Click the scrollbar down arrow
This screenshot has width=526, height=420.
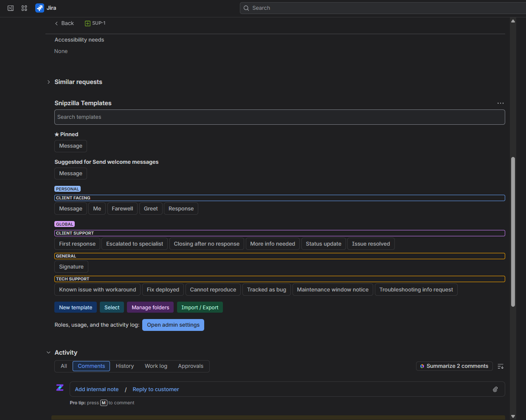pos(513,417)
